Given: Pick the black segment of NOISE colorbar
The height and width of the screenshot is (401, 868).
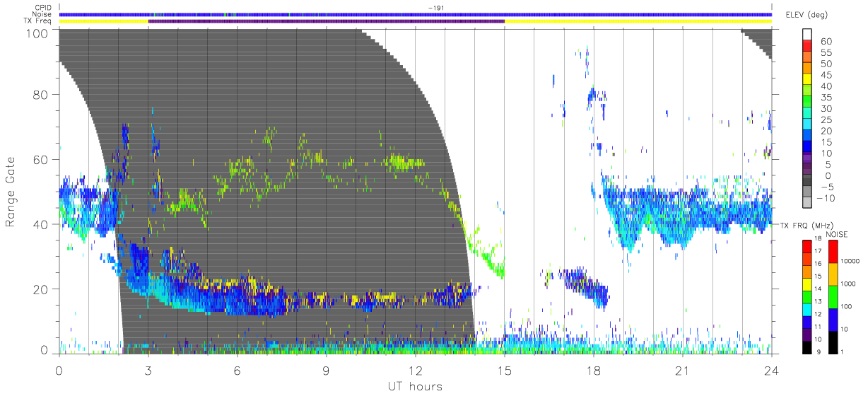Looking at the screenshot, I should click(x=833, y=342).
